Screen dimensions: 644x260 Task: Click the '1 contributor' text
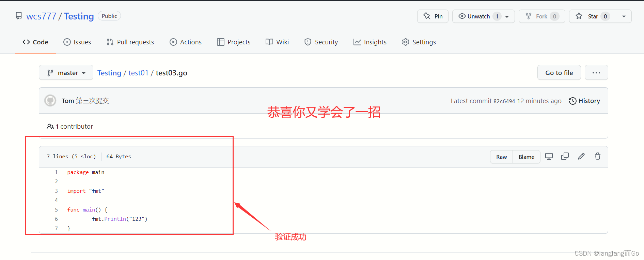74,126
